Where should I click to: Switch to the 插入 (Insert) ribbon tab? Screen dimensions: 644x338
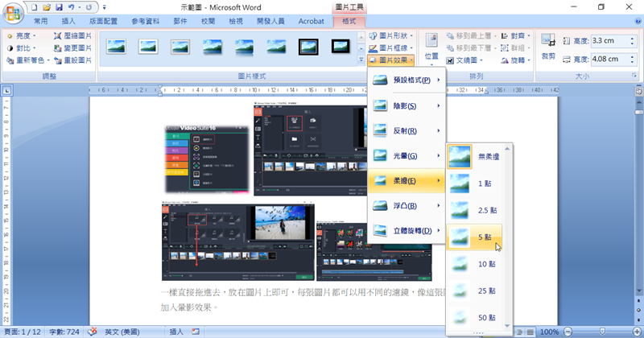click(69, 22)
